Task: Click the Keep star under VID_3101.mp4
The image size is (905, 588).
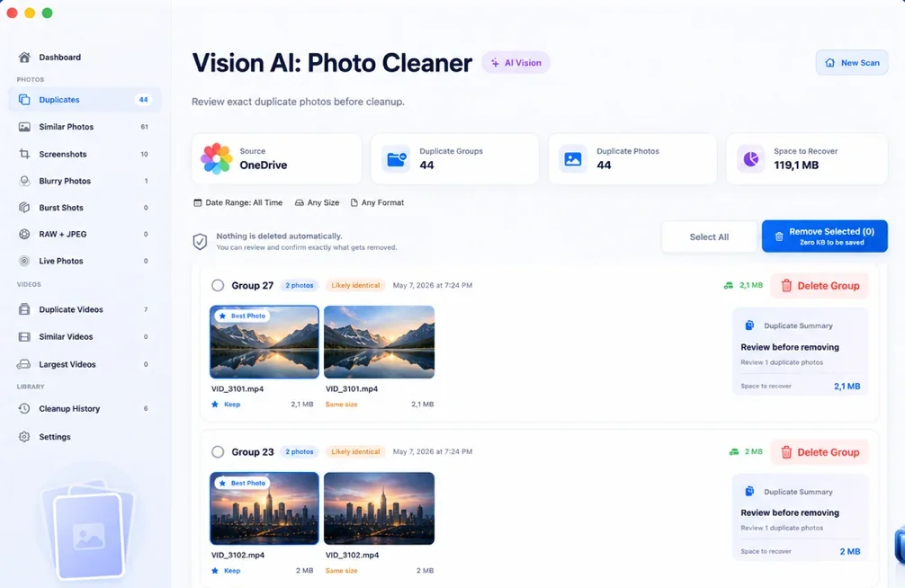Action: click(x=215, y=405)
